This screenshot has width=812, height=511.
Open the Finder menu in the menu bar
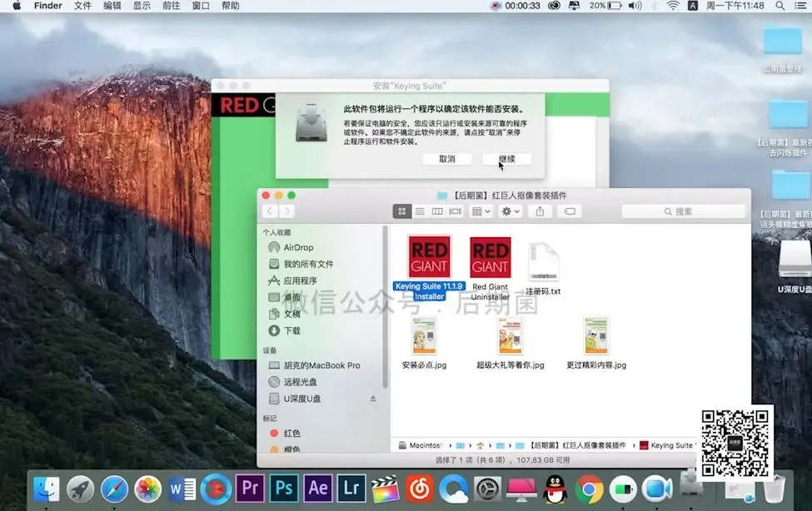[x=47, y=6]
